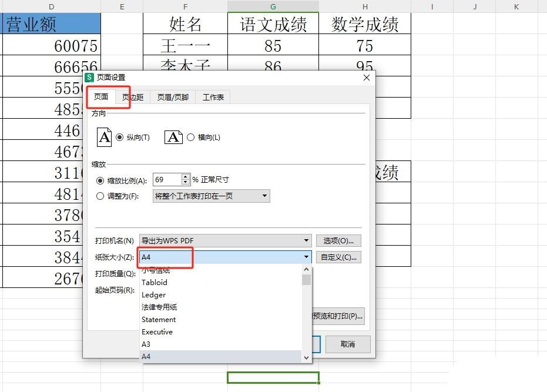The height and width of the screenshot is (392, 547).
Task: Open the 将整个工作表打印在一页 dropdown
Action: point(211,196)
